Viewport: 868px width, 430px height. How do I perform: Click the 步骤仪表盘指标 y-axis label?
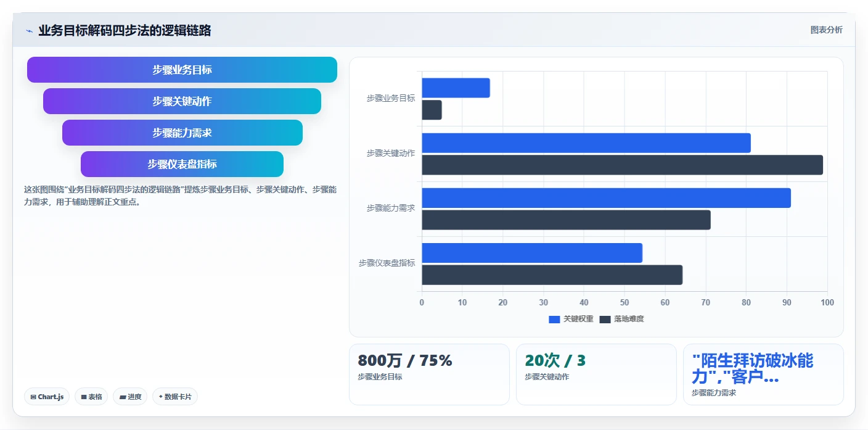(387, 263)
